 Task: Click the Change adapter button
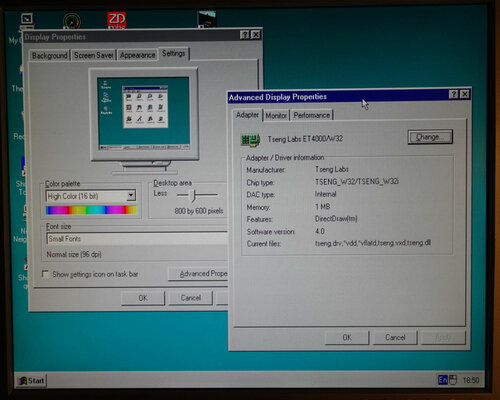pyautogui.click(x=430, y=137)
